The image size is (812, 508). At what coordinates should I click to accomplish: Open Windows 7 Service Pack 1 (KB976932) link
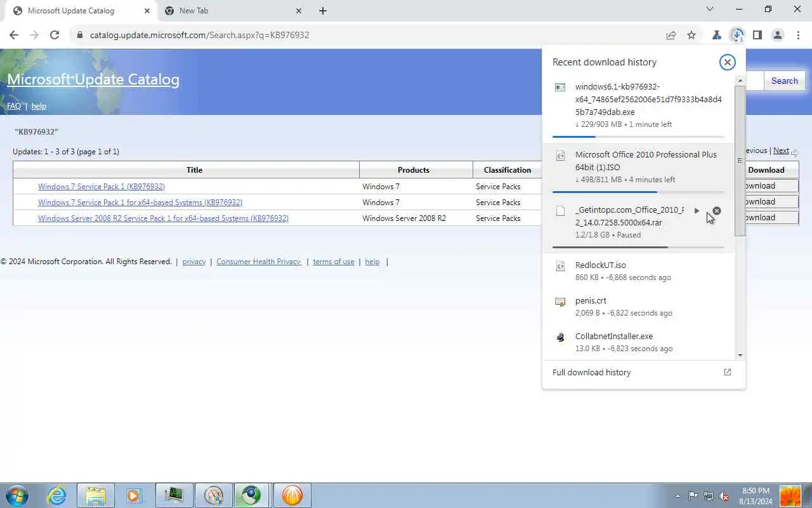[101, 187]
